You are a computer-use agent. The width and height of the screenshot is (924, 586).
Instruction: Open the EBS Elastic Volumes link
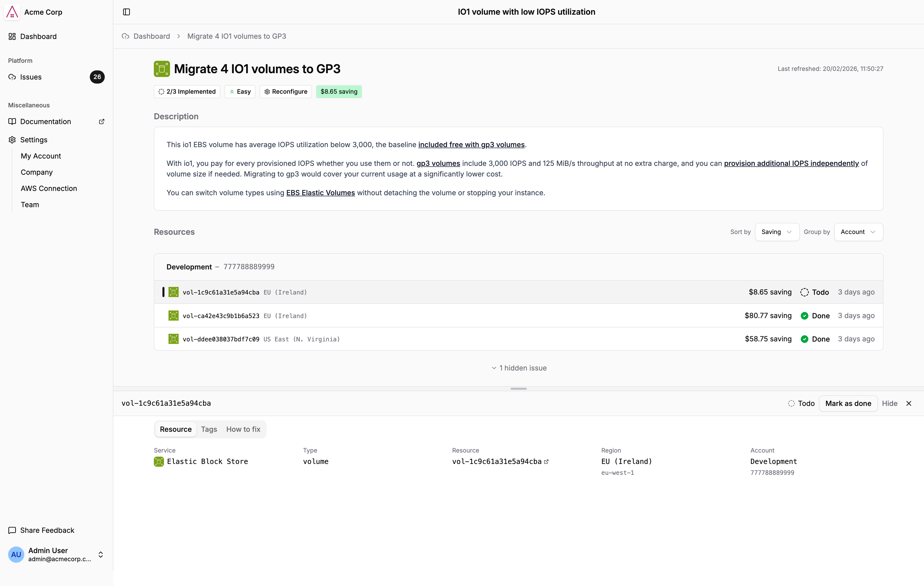tap(320, 193)
